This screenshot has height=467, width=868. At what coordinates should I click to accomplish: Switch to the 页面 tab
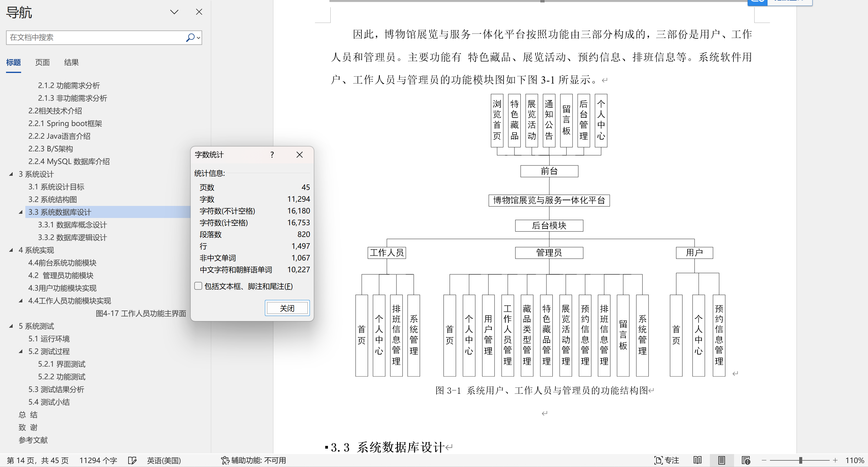click(43, 62)
